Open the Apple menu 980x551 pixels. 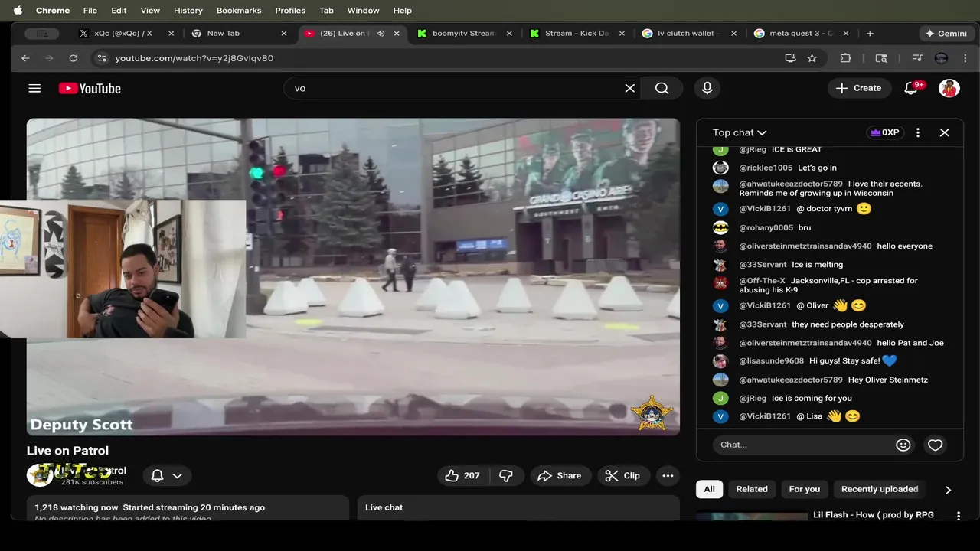point(18,11)
